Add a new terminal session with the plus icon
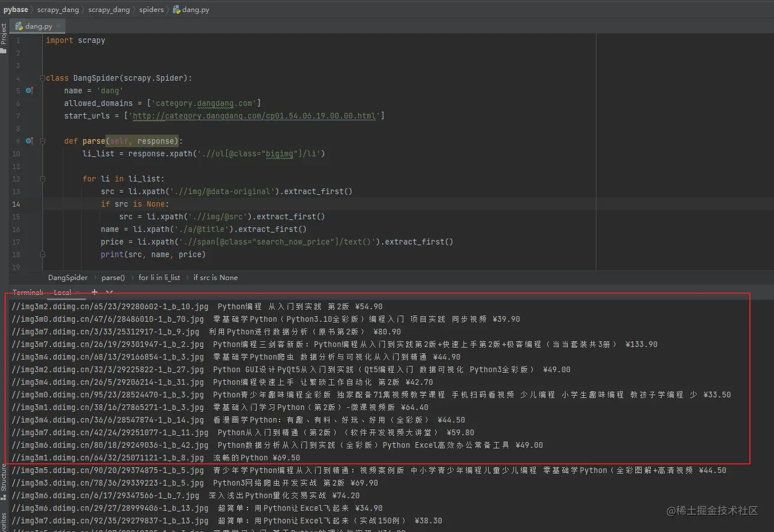The height and width of the screenshot is (532, 774). click(x=95, y=292)
